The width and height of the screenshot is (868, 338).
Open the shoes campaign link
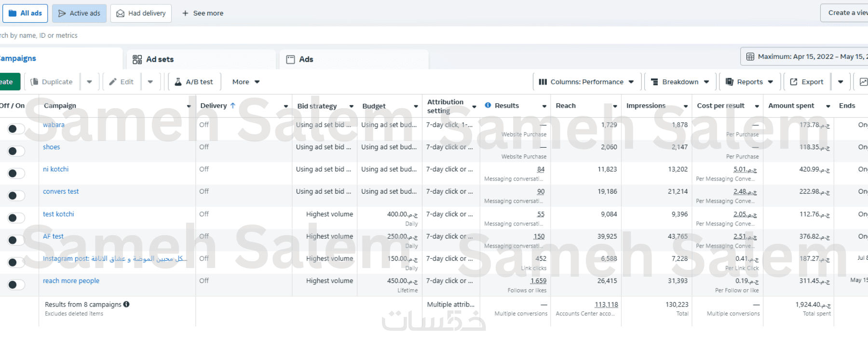pyautogui.click(x=52, y=147)
